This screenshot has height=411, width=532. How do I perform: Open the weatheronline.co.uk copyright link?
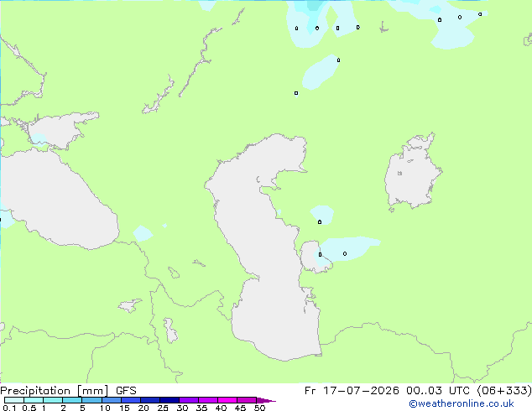pyautogui.click(x=461, y=403)
